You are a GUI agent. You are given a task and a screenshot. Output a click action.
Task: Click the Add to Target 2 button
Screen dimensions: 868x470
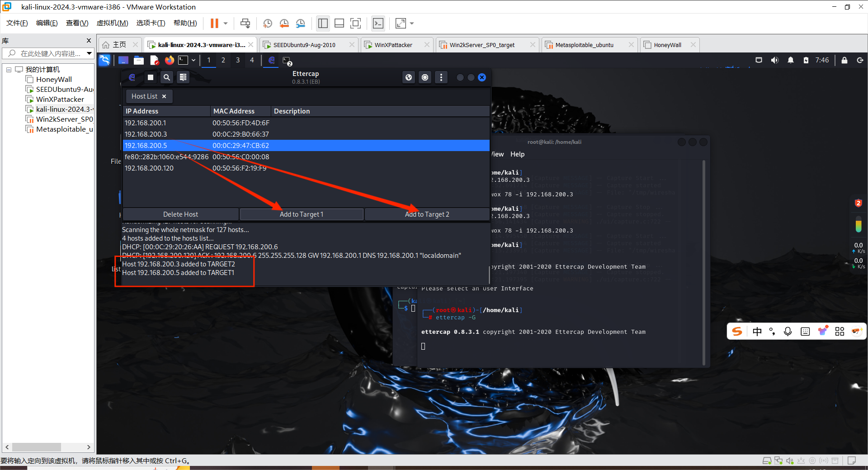427,214
